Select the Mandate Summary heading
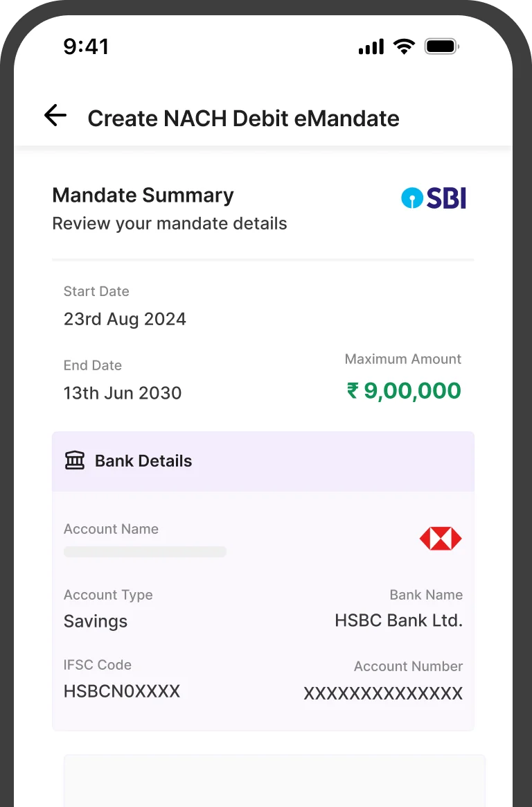The height and width of the screenshot is (807, 532). (143, 195)
